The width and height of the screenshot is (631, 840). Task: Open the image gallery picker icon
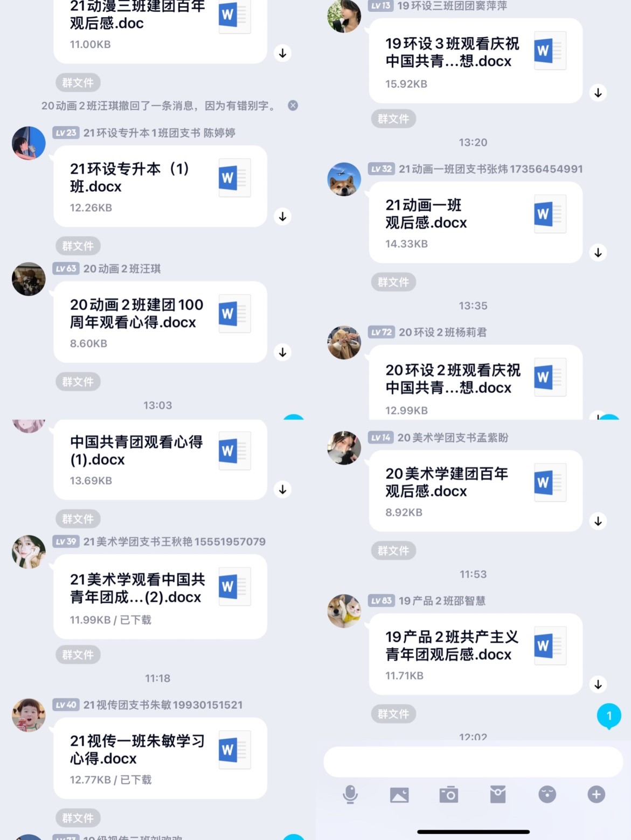399,795
